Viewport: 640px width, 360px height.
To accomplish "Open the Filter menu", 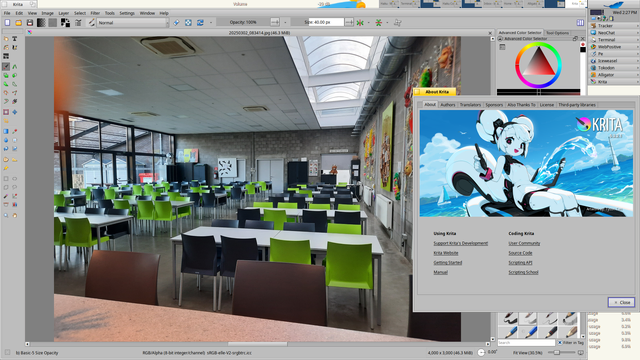I will 95,13.
